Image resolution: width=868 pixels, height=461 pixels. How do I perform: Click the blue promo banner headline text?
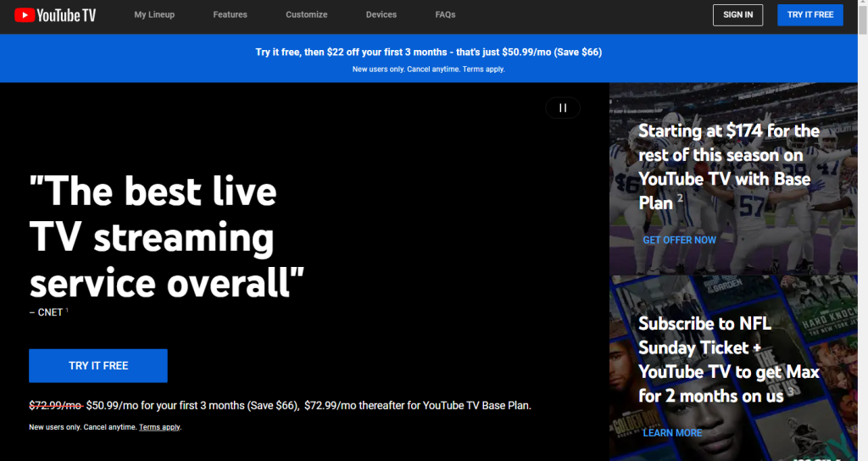(x=428, y=52)
